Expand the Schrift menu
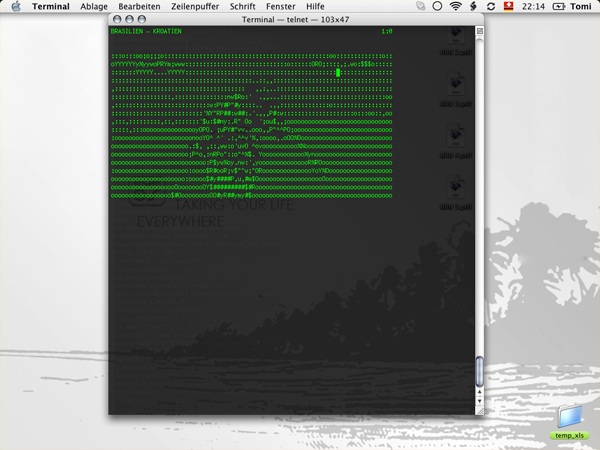 click(x=243, y=7)
